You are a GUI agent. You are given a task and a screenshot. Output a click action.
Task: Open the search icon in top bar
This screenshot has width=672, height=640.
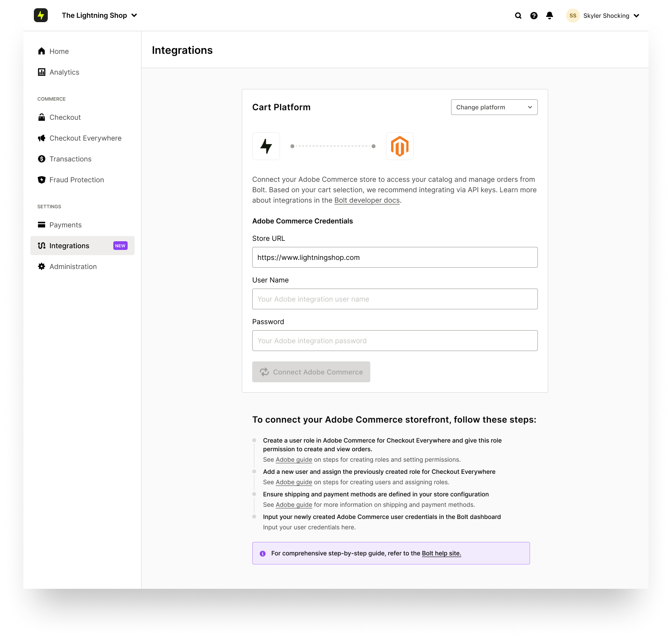(518, 16)
